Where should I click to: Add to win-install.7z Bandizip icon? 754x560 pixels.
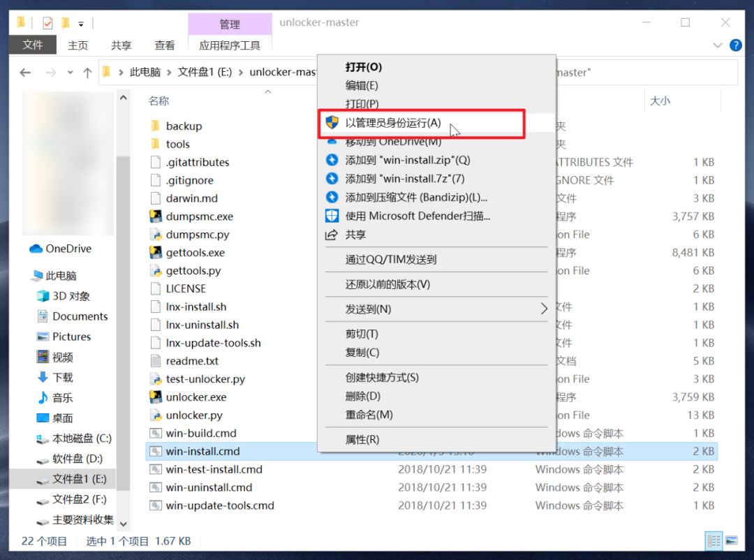(332, 179)
